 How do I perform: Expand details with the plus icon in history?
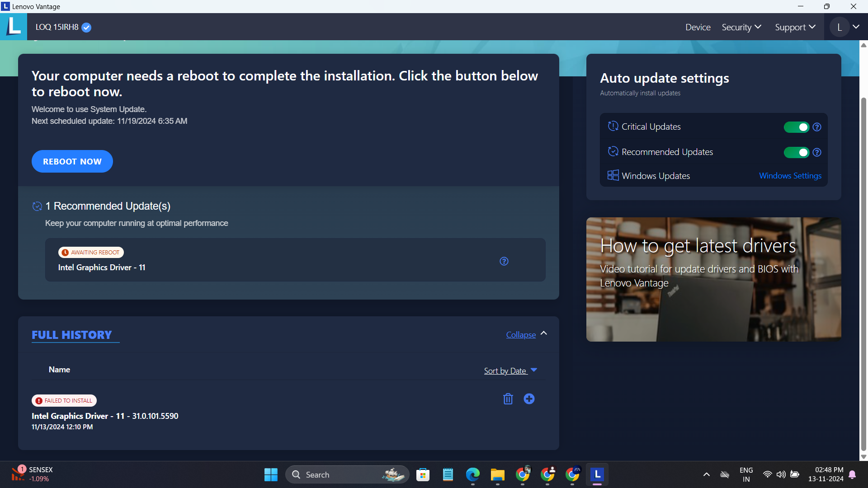tap(529, 399)
